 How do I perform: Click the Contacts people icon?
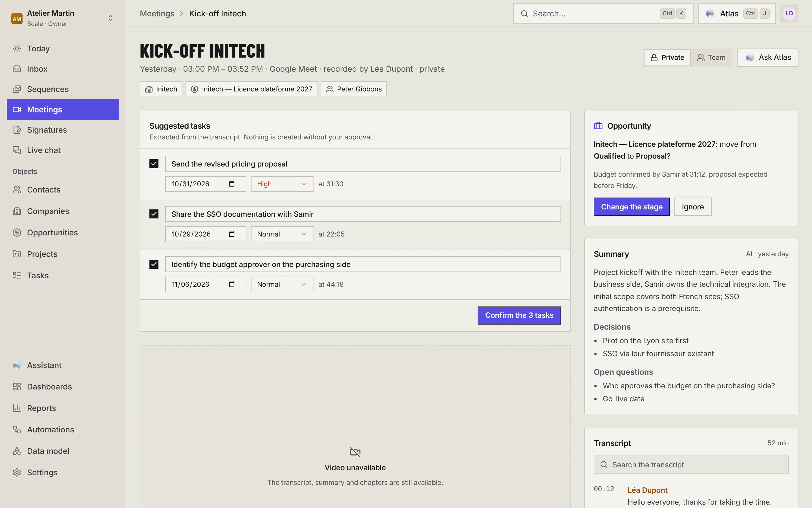coord(17,190)
